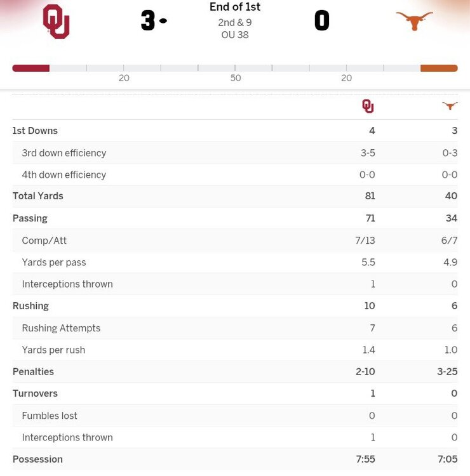Select the small OU logo column header
Viewport: 470px width, 476px height.
pyautogui.click(x=368, y=106)
